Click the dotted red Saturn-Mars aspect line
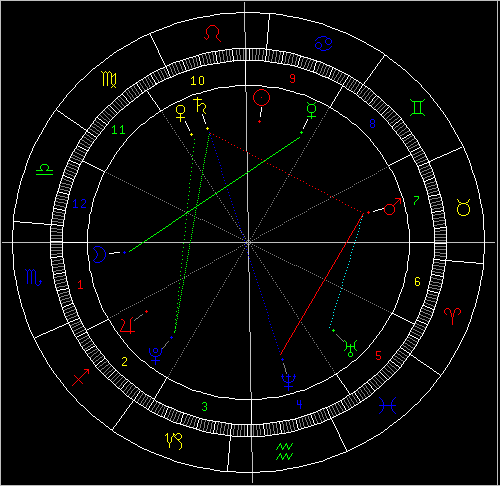The width and height of the screenshot is (500, 486). click(286, 172)
